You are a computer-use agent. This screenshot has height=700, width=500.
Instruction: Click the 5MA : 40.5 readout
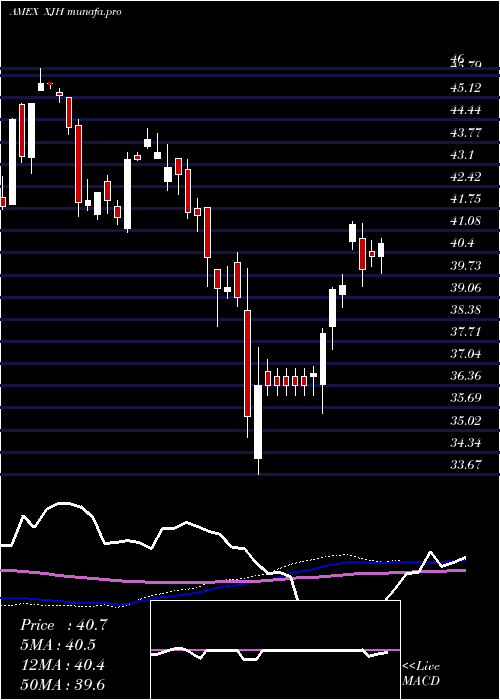tap(58, 645)
